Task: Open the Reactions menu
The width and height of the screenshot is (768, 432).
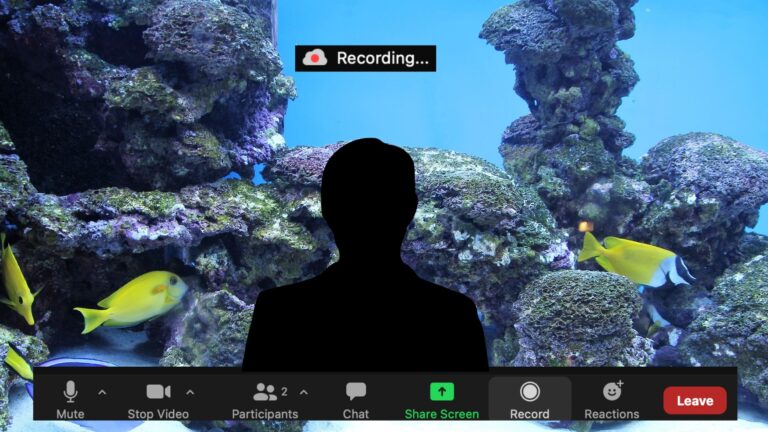Action: [x=611, y=399]
